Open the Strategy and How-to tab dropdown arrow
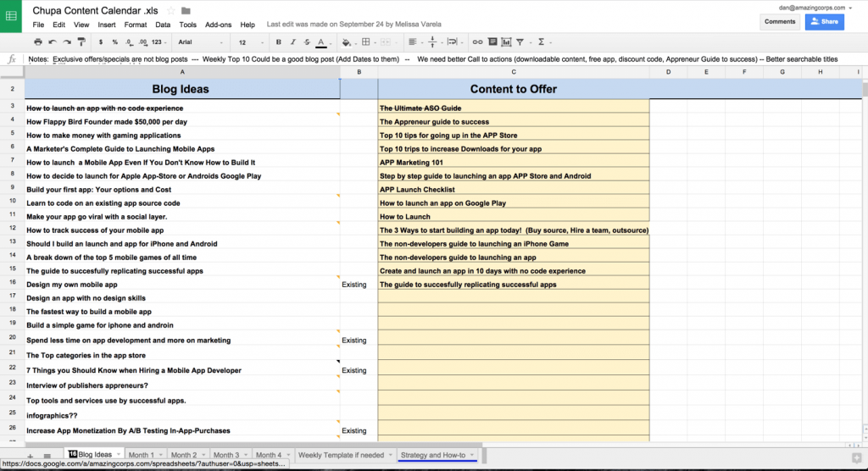Image resolution: width=868 pixels, height=471 pixels. (472, 455)
